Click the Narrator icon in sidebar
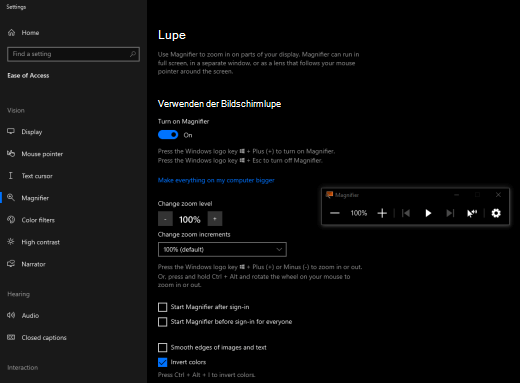 11,263
